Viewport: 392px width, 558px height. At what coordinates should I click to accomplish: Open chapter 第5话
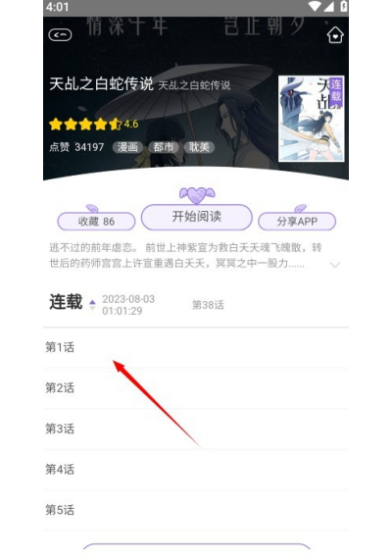pos(196,510)
